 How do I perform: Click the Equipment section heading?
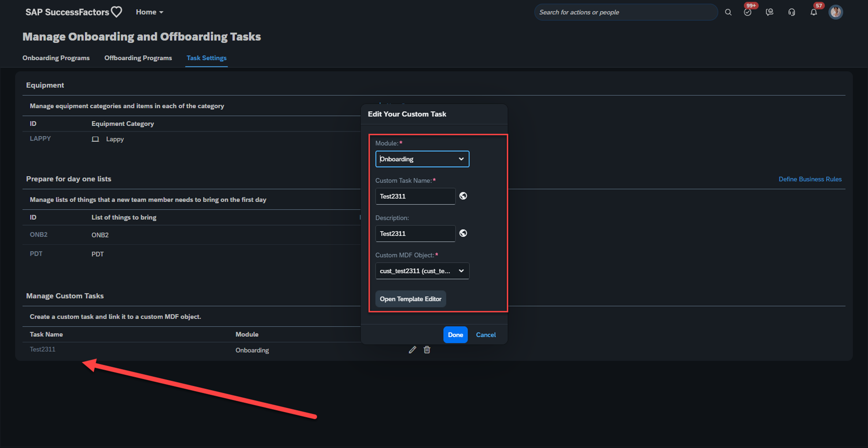click(45, 85)
